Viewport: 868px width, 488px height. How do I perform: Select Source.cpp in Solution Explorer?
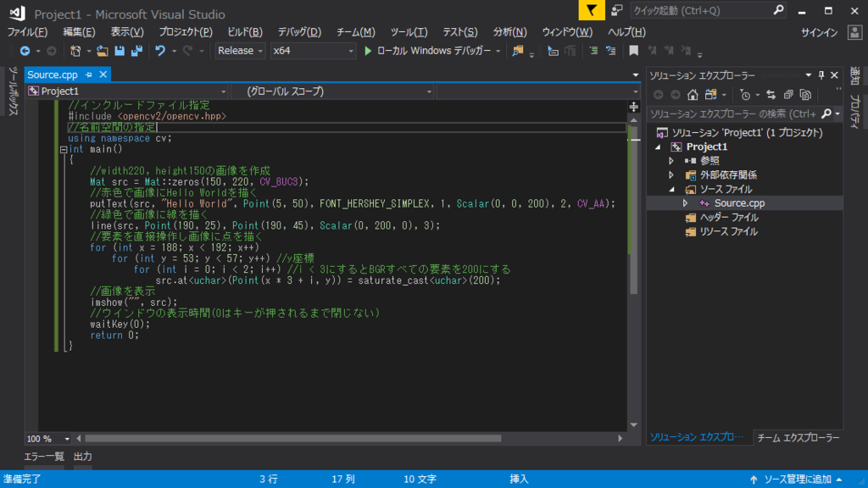[x=737, y=202]
